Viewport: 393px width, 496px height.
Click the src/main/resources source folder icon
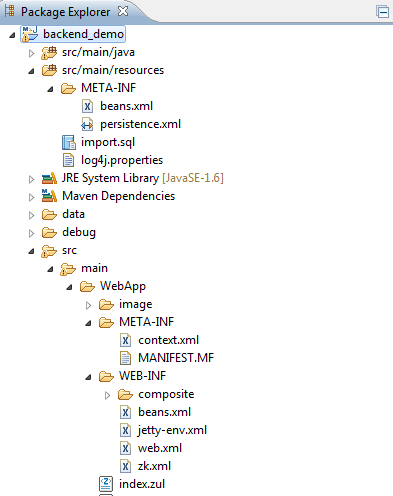(49, 70)
